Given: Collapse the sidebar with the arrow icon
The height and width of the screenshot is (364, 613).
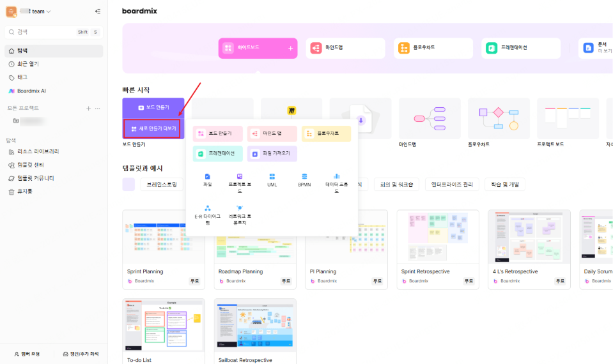Looking at the screenshot, I should coord(98,11).
